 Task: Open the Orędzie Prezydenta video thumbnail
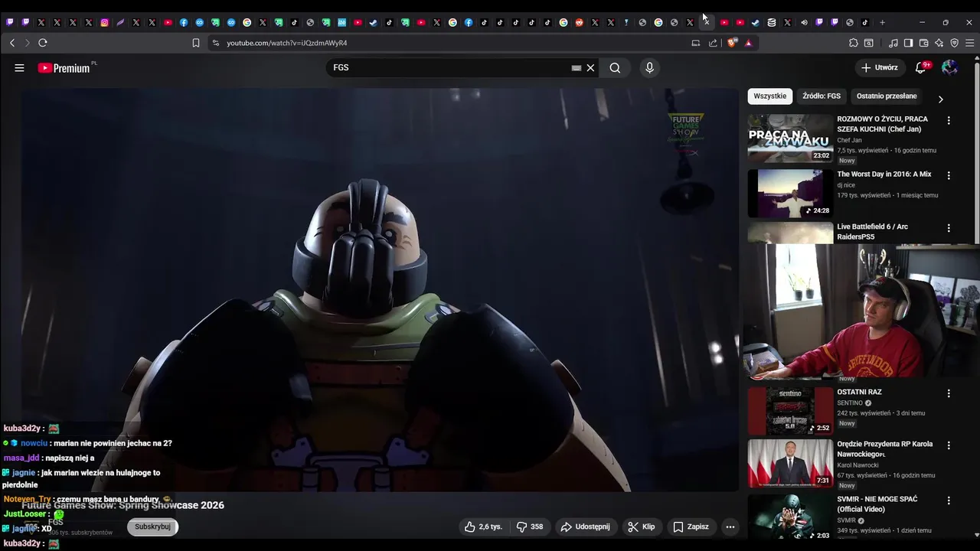(x=790, y=464)
